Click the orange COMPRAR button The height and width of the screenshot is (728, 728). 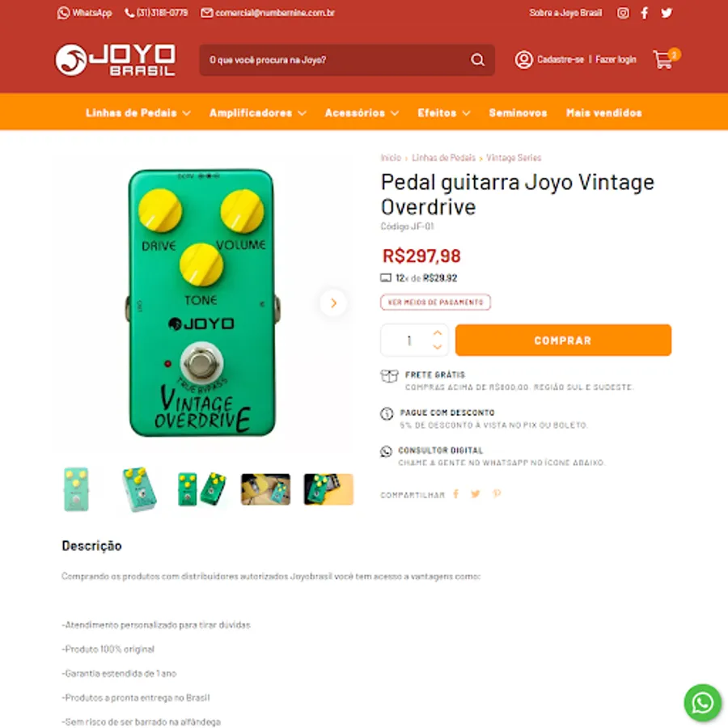pyautogui.click(x=563, y=341)
